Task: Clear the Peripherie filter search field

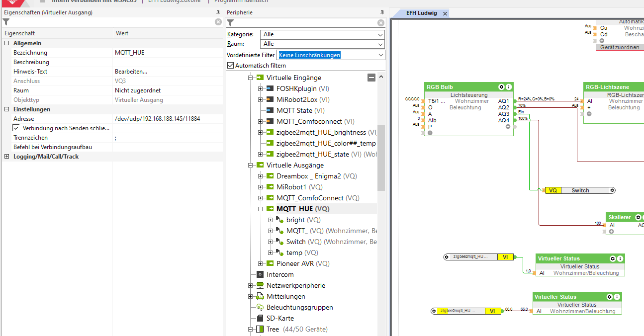Action: pos(381,23)
